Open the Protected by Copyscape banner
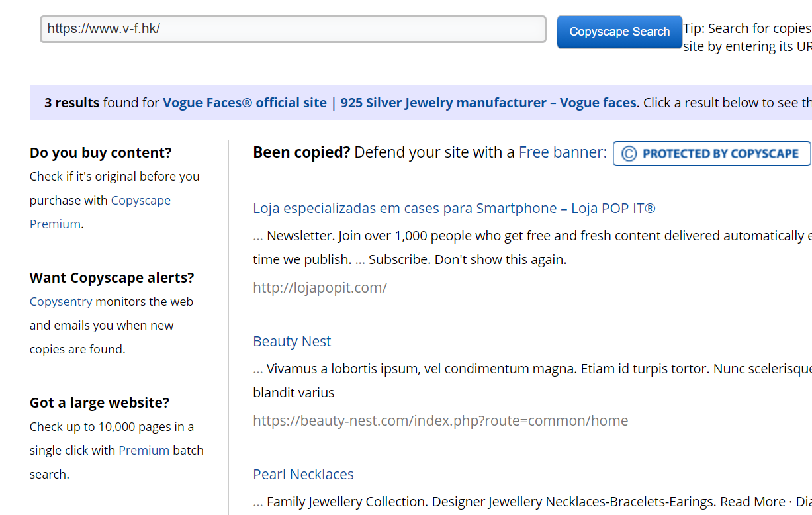 (711, 154)
